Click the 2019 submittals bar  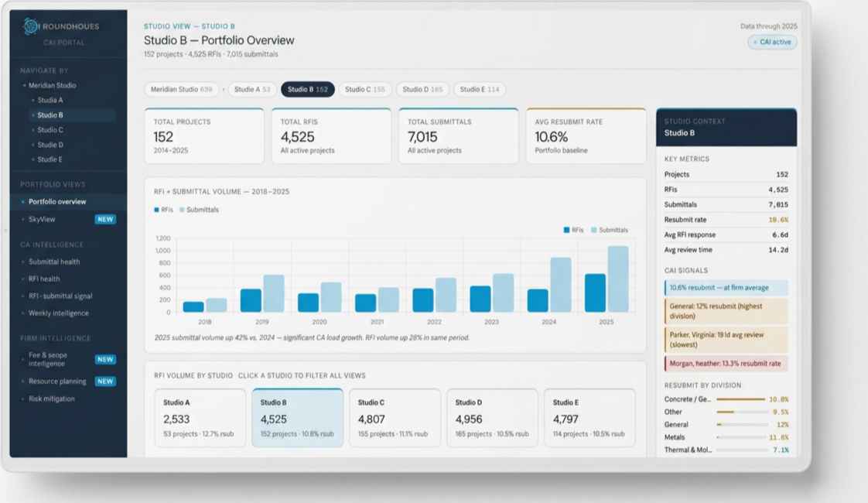[x=273, y=293]
